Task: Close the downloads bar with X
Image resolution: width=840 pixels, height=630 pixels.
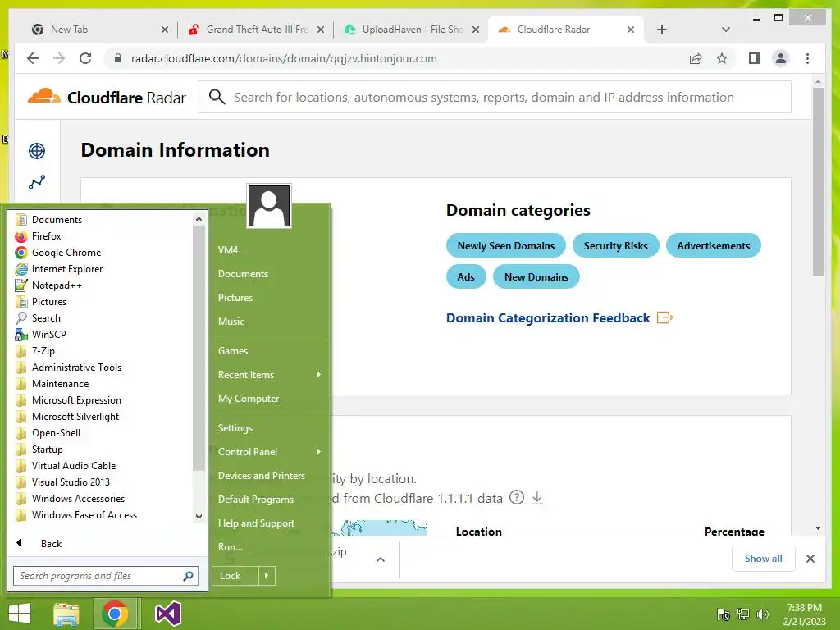Action: pyautogui.click(x=810, y=559)
